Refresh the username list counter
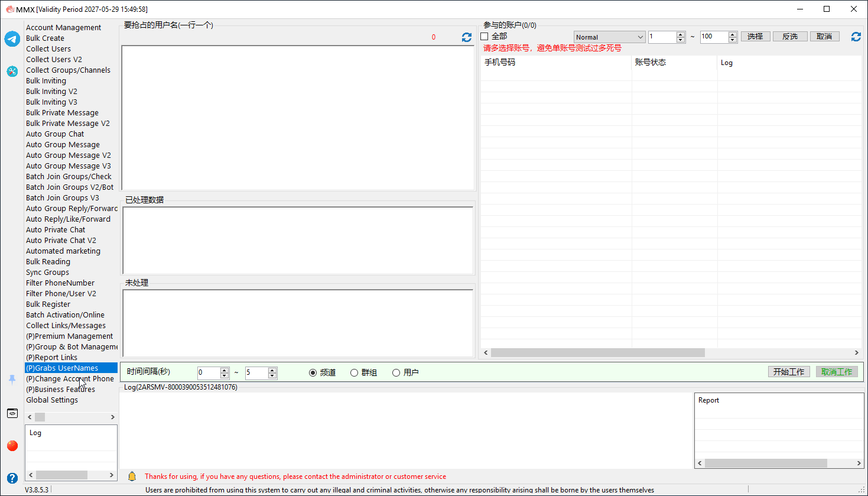This screenshot has width=868, height=496. tap(467, 37)
